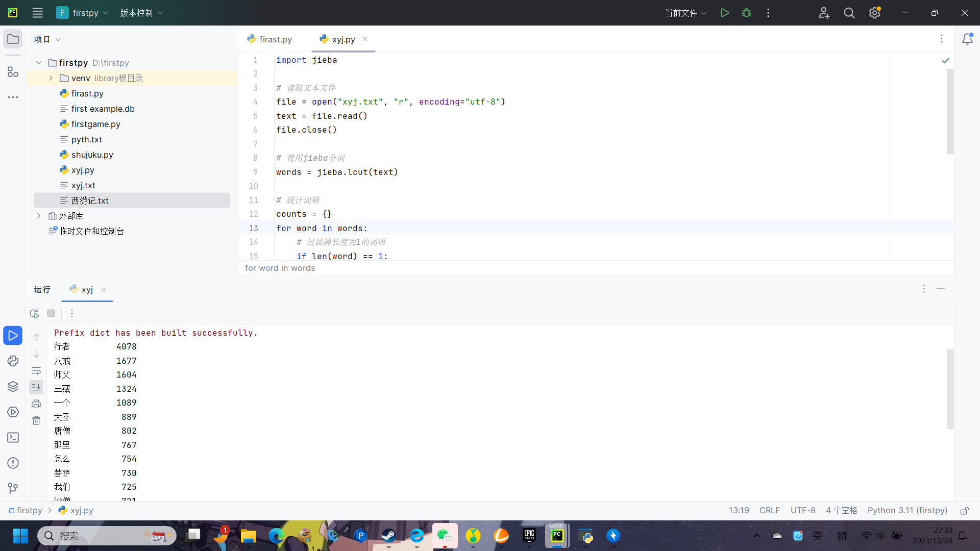This screenshot has height=551, width=980.
Task: Click the Debug bug icon
Action: (746, 13)
